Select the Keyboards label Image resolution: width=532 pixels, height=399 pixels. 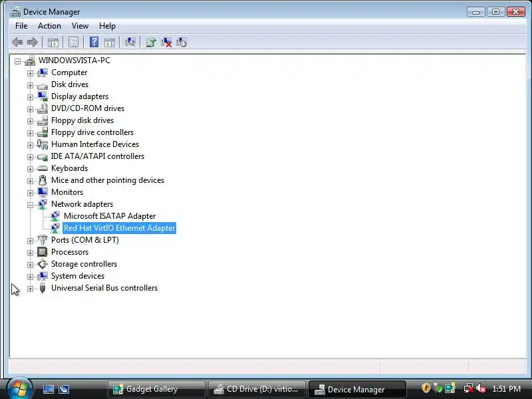(70, 168)
